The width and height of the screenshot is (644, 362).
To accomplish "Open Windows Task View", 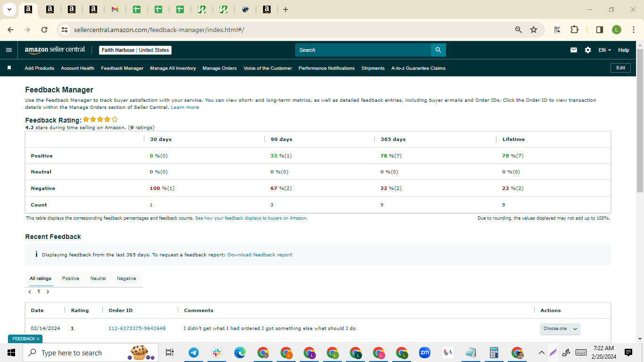I will (170, 353).
